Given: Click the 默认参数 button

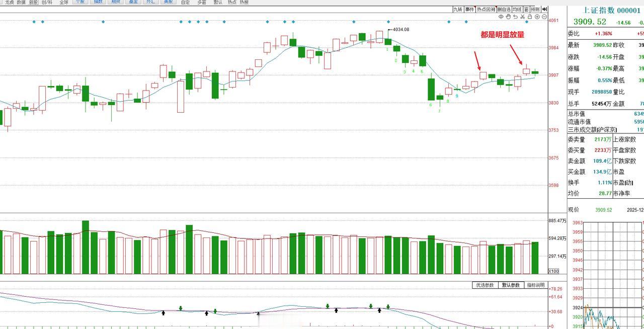Looking at the screenshot, I should 510,285.
